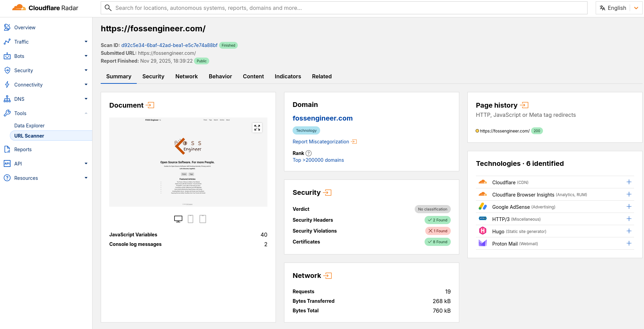
Task: Expand the Connectivity sidebar section
Action: point(86,84)
